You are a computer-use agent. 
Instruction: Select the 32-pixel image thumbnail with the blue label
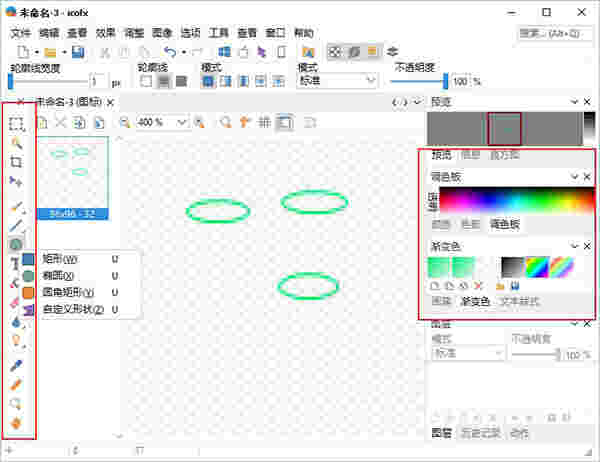click(x=73, y=178)
